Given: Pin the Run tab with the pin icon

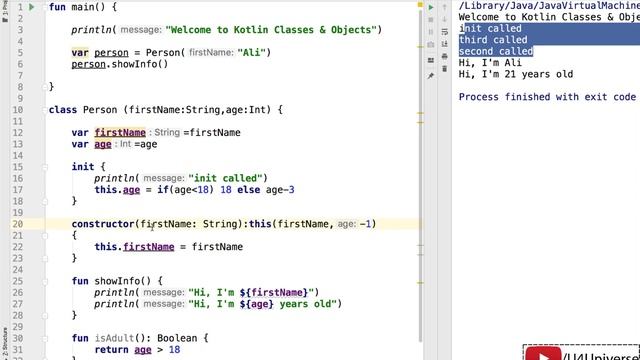Looking at the screenshot, I should [431, 76].
